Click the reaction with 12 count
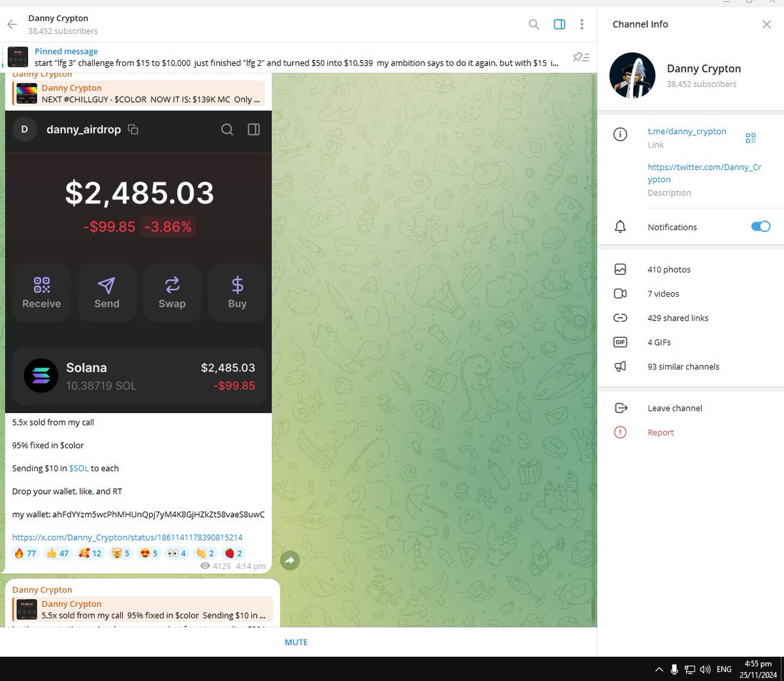The width and height of the screenshot is (784, 681). 90,553
